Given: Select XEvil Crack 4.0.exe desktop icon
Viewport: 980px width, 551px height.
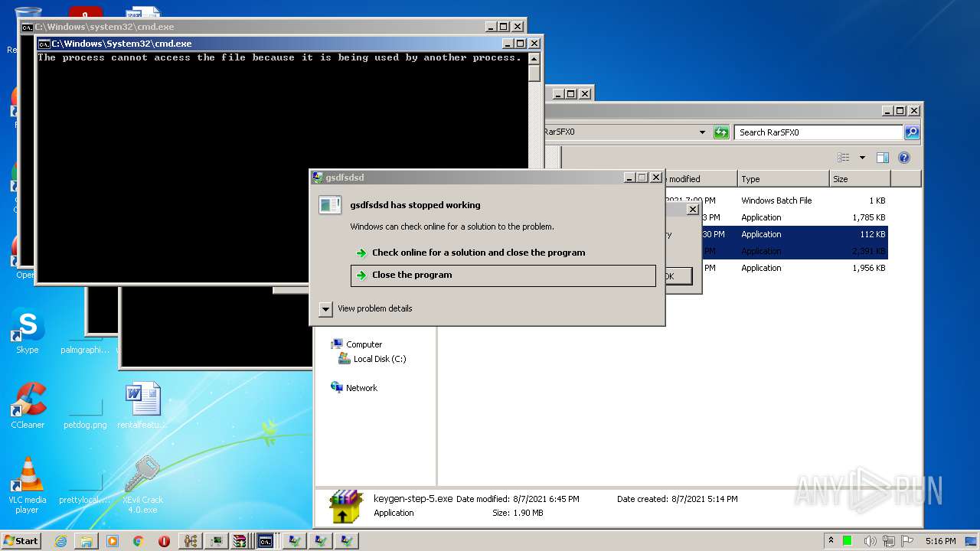Looking at the screenshot, I should [142, 485].
